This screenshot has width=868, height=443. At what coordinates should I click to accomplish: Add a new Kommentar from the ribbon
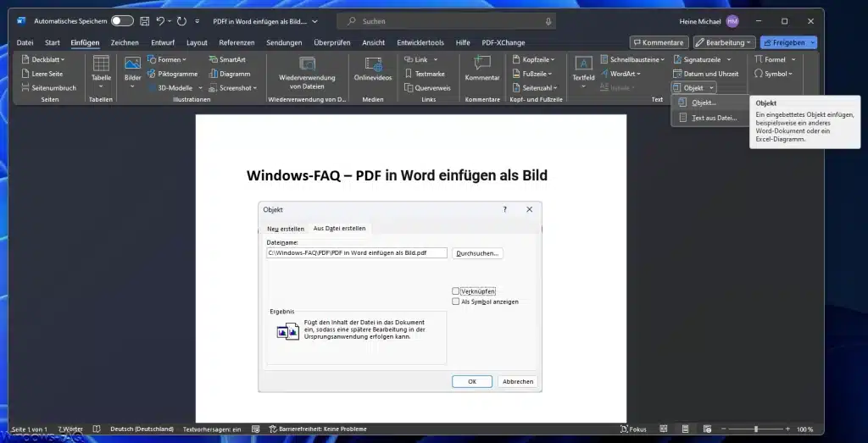point(482,69)
